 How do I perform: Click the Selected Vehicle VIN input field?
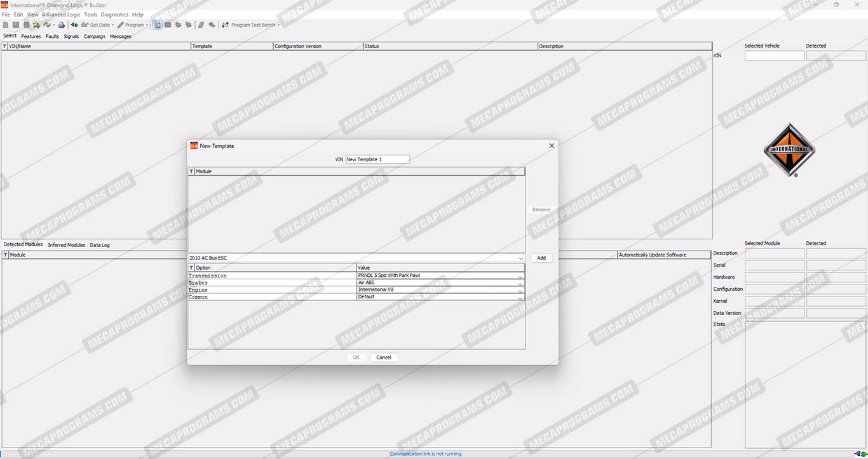[775, 56]
